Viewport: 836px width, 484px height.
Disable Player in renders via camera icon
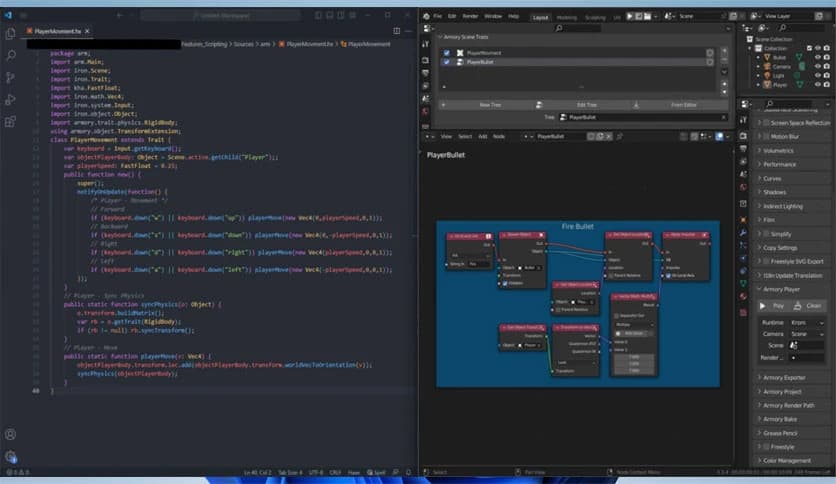826,85
